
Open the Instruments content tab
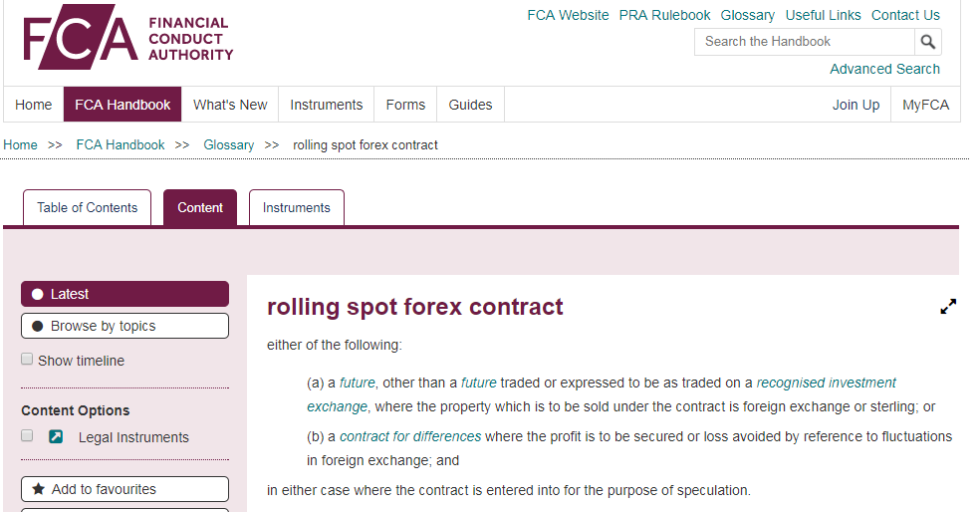(296, 207)
